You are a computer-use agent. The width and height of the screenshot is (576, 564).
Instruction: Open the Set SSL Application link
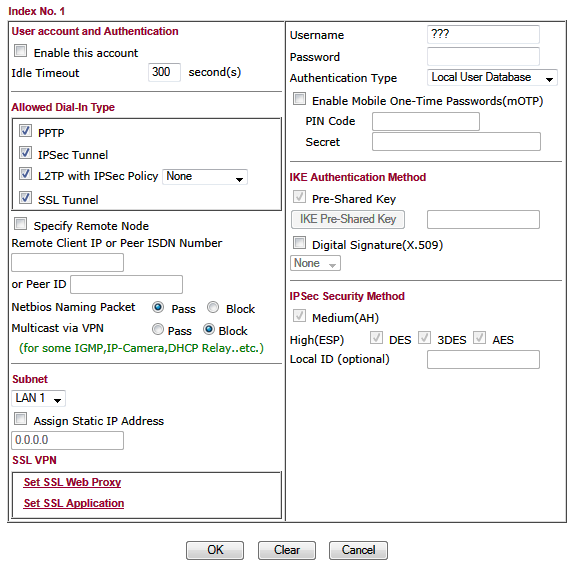coord(74,503)
